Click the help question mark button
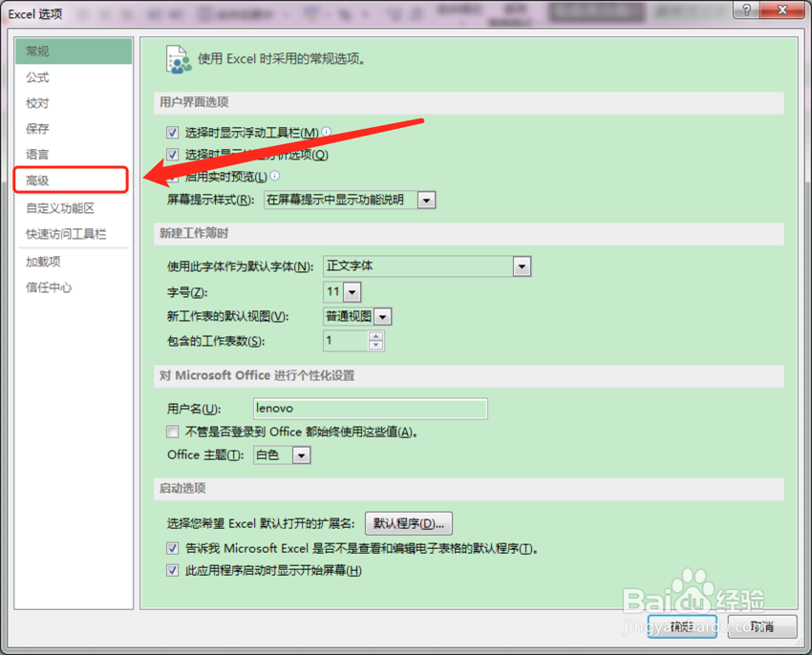 tap(747, 10)
